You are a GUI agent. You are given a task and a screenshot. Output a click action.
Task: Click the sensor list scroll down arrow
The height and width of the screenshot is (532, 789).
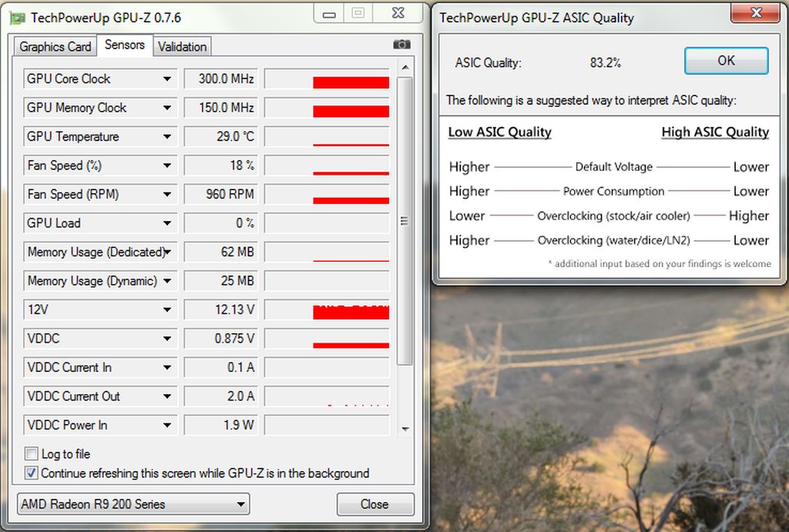pos(405,429)
